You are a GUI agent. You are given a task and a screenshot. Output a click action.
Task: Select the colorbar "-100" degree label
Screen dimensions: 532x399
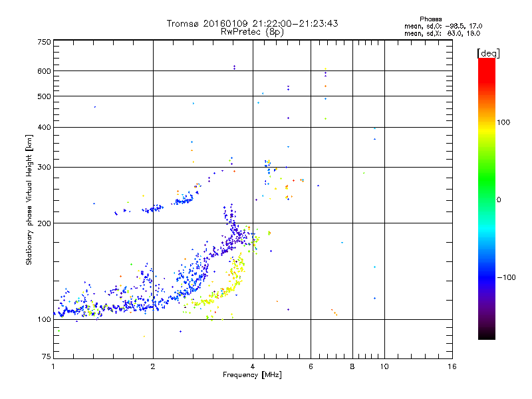pos(506,277)
